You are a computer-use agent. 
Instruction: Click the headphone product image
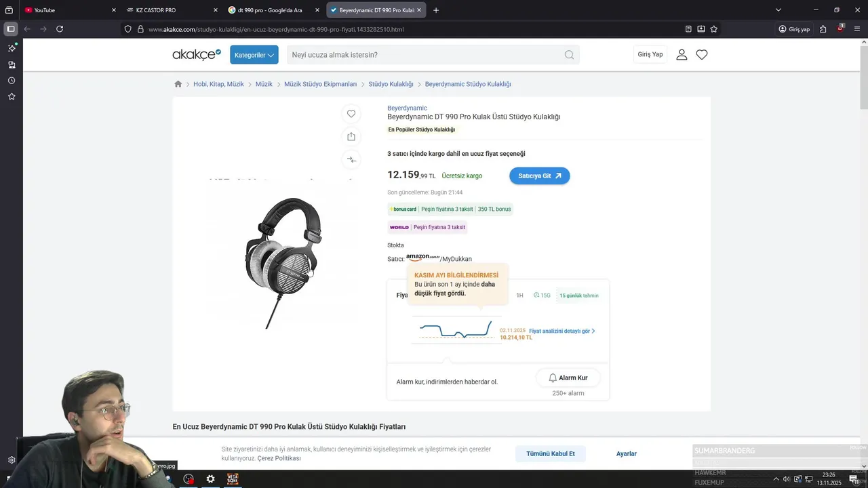point(283,263)
